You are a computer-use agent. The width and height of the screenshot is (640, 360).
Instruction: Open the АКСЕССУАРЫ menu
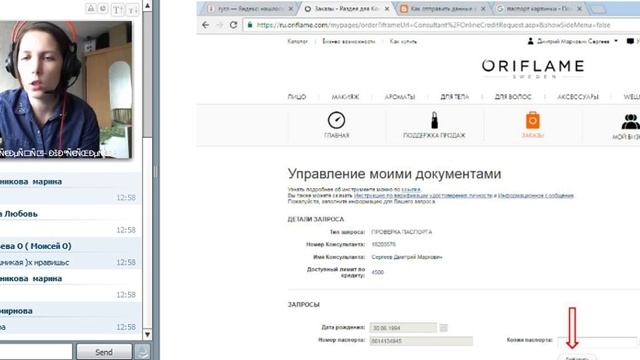click(x=578, y=97)
